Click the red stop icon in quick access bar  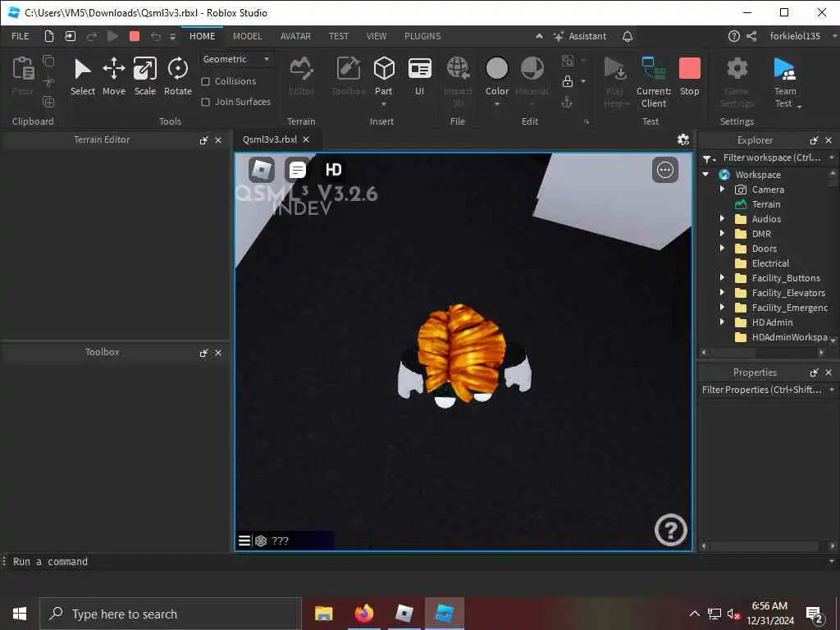[135, 36]
